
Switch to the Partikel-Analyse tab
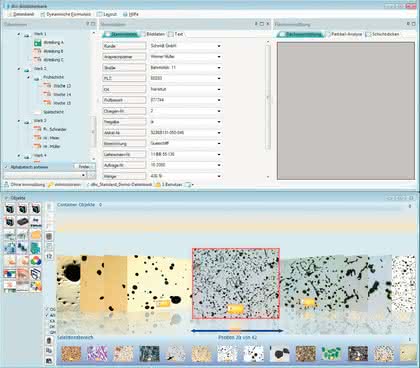click(344, 34)
